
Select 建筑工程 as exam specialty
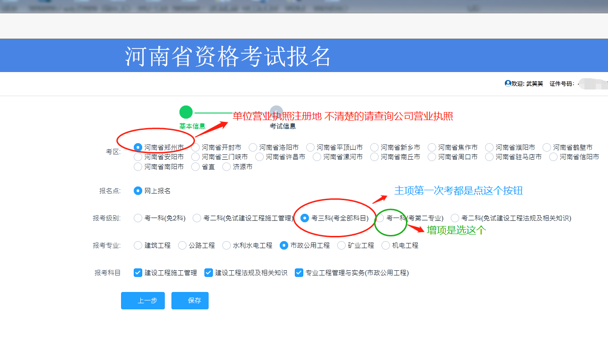click(x=138, y=245)
